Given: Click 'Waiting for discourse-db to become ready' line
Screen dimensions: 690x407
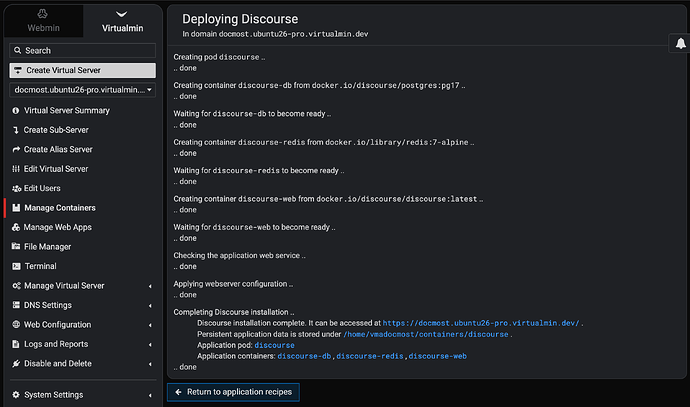Looking at the screenshot, I should 252,114.
